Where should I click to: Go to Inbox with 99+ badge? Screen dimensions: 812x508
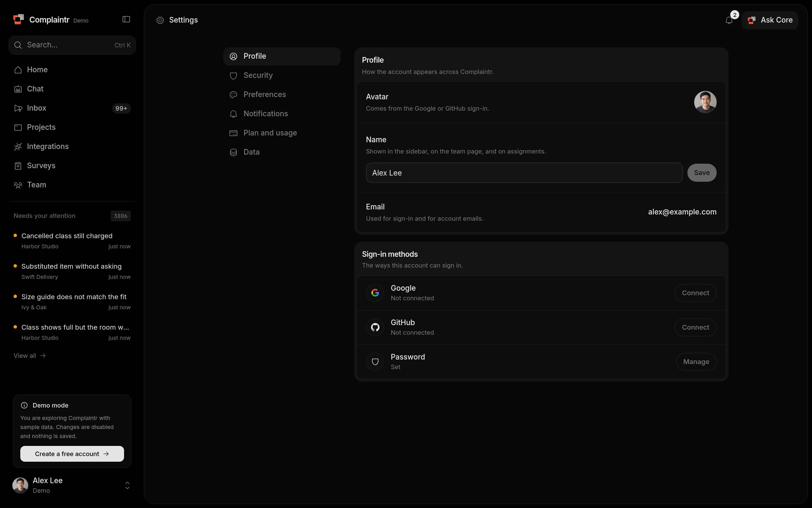(72, 108)
